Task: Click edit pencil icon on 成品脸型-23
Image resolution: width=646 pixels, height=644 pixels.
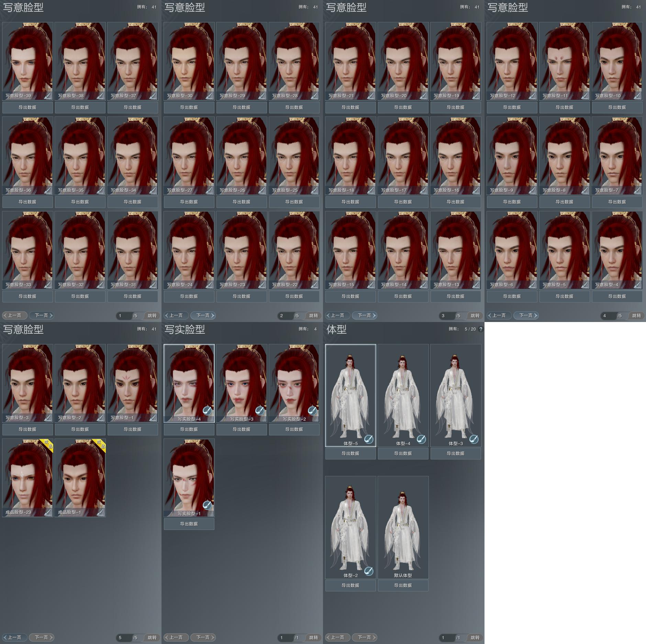Action: click(48, 512)
